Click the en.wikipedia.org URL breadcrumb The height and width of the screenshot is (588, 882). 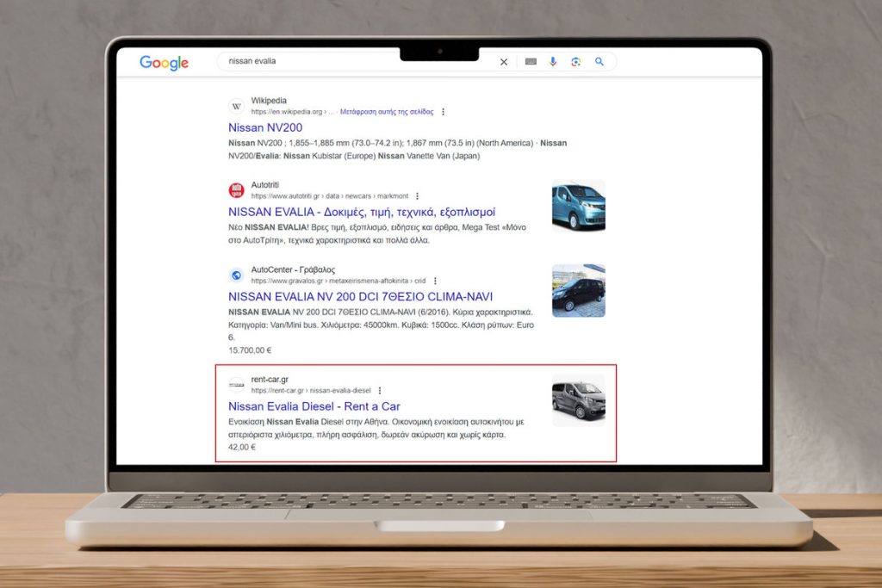[293, 112]
